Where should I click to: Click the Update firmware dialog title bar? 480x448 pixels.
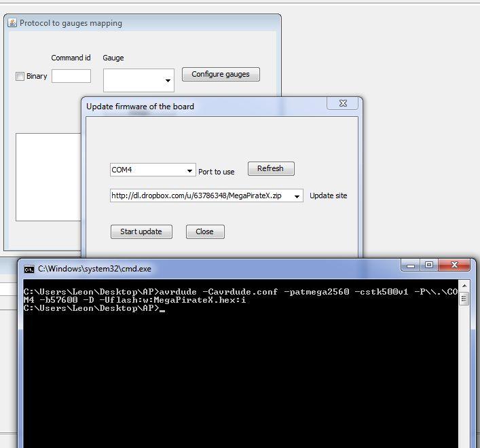click(x=204, y=106)
